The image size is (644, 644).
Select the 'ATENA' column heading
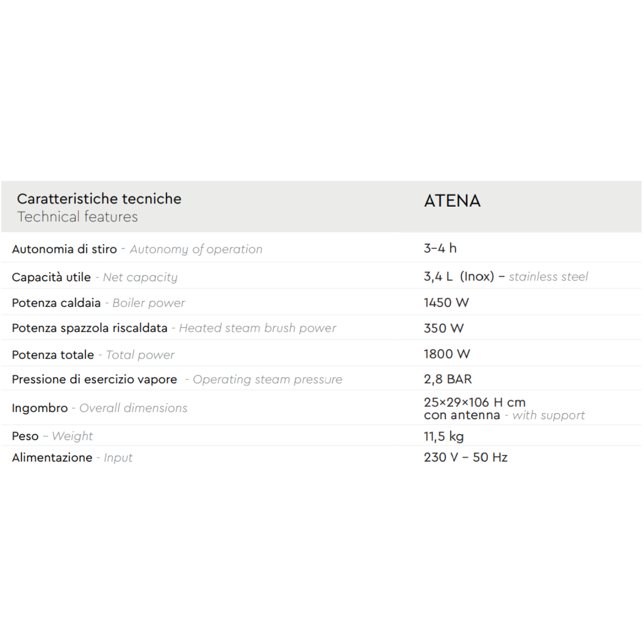452,201
